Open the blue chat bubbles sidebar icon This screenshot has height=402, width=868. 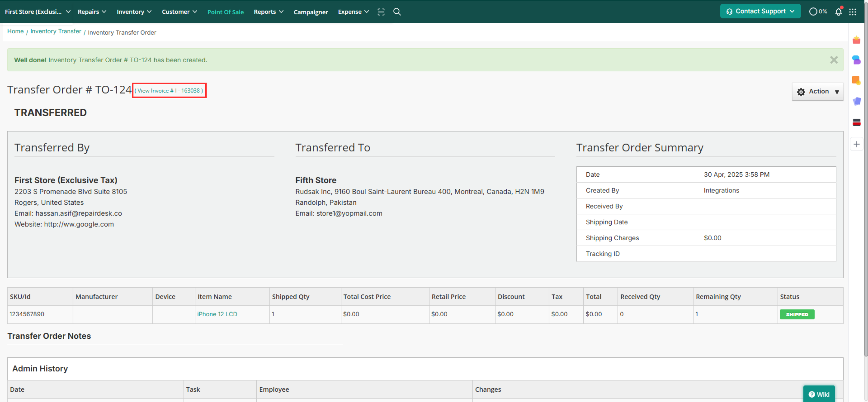[856, 60]
